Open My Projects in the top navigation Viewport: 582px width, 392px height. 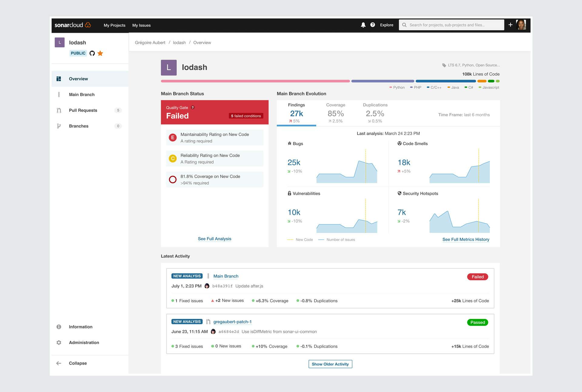(x=115, y=25)
